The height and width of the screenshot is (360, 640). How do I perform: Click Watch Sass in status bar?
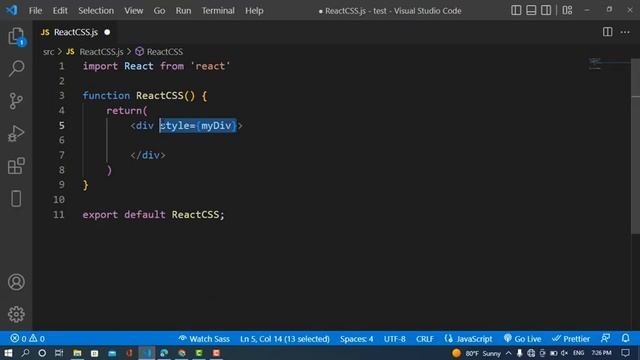tap(204, 339)
